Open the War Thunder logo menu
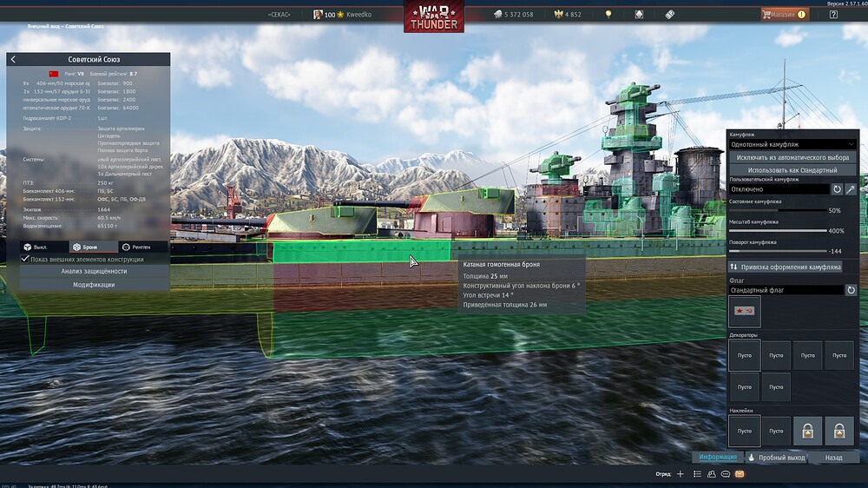This screenshot has width=868, height=488. tap(434, 16)
